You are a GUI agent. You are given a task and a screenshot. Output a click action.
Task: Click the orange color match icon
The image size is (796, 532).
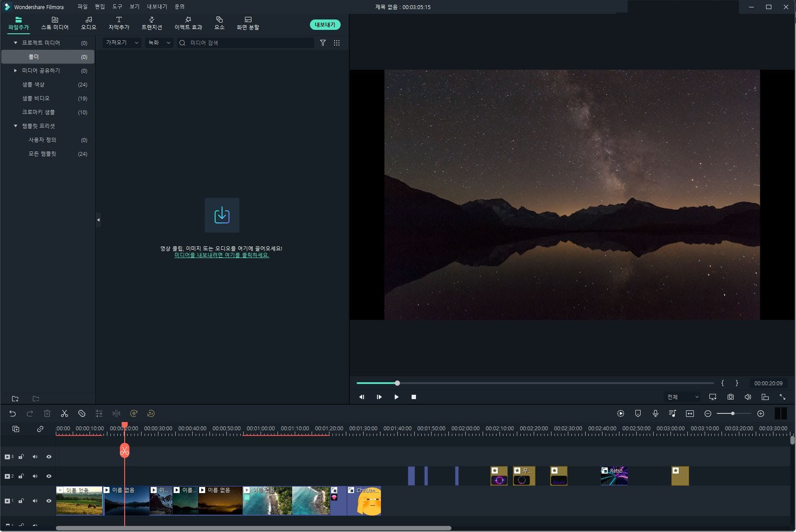click(x=134, y=413)
